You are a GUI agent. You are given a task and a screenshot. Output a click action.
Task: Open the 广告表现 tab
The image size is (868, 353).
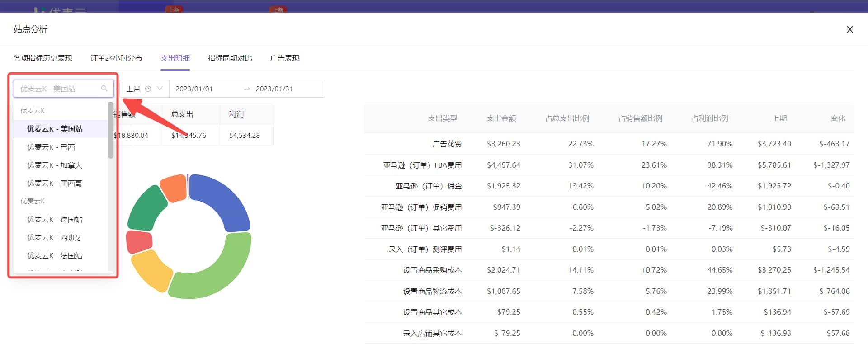[x=285, y=58]
